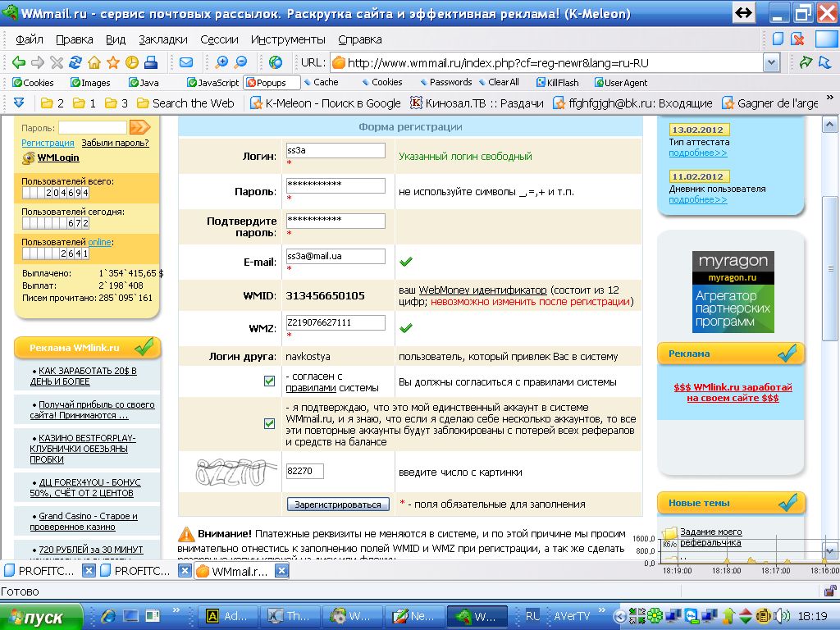Viewport: 840px width, 630px height.
Task: Open the правилами system rules link
Action: pyautogui.click(x=311, y=388)
